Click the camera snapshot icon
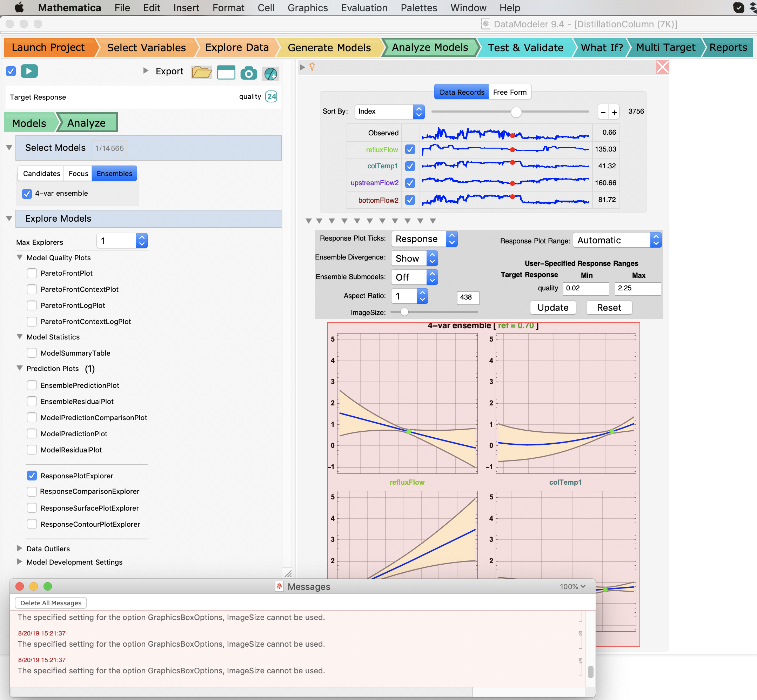This screenshot has width=757, height=700. (x=249, y=73)
